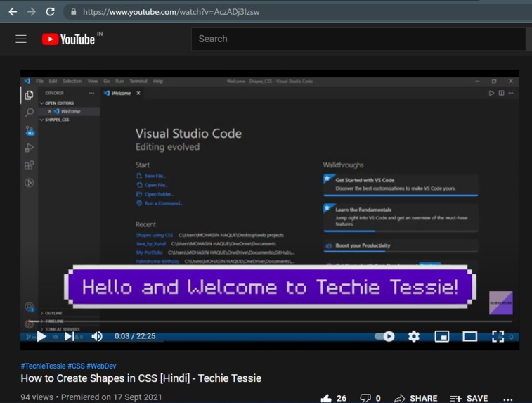Screen dimensions: 532x403
Task: Open the YouTube hamburger guide menu
Action: pyautogui.click(x=21, y=39)
